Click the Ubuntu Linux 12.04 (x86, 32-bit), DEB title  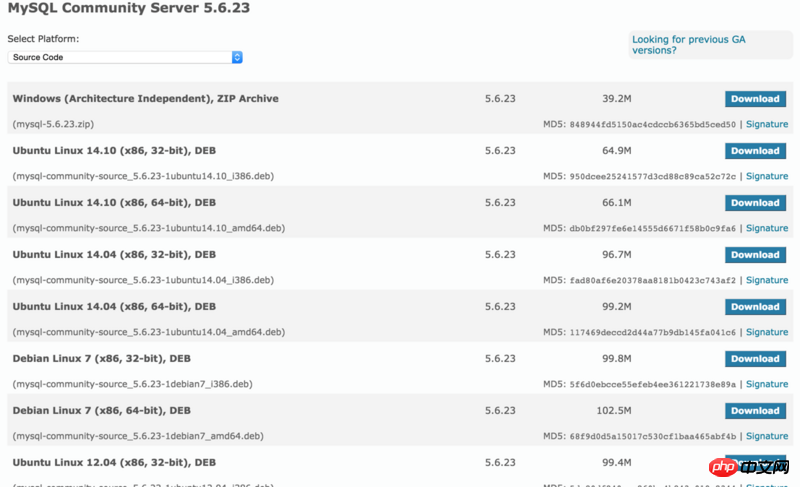pos(114,463)
